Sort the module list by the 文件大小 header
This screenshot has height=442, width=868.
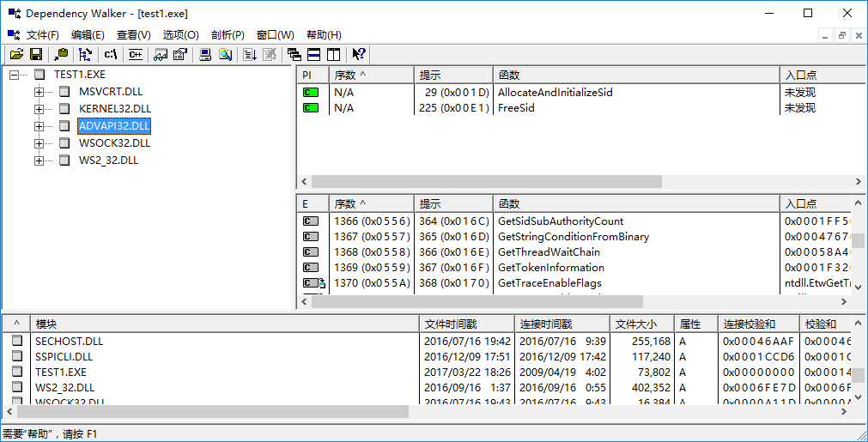(642, 324)
